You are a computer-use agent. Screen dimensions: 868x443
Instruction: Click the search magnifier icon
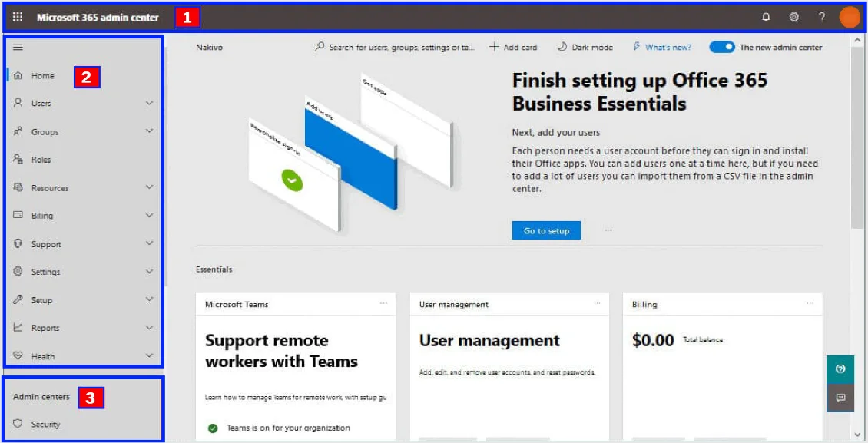[320, 47]
